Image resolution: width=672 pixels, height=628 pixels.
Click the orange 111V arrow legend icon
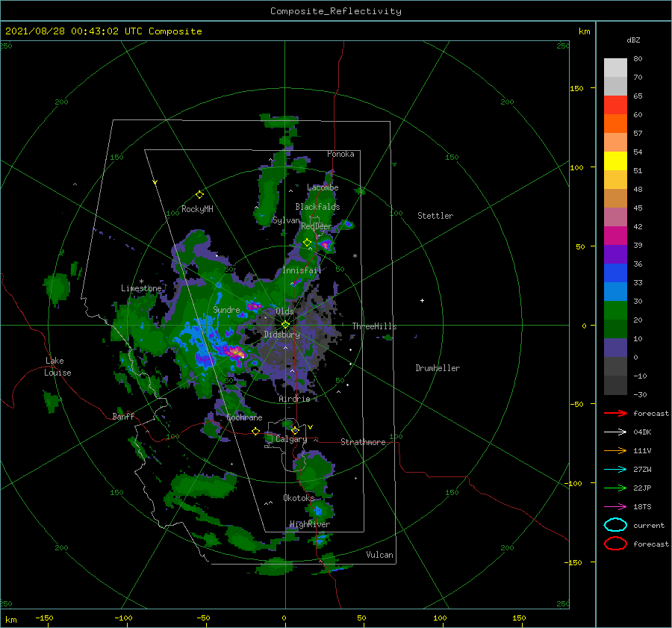[615, 450]
